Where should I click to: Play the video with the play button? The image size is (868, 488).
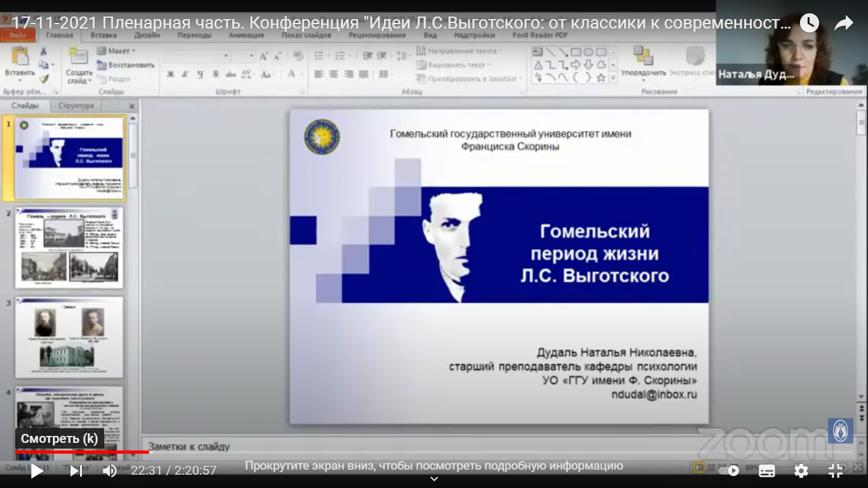pos(37,471)
